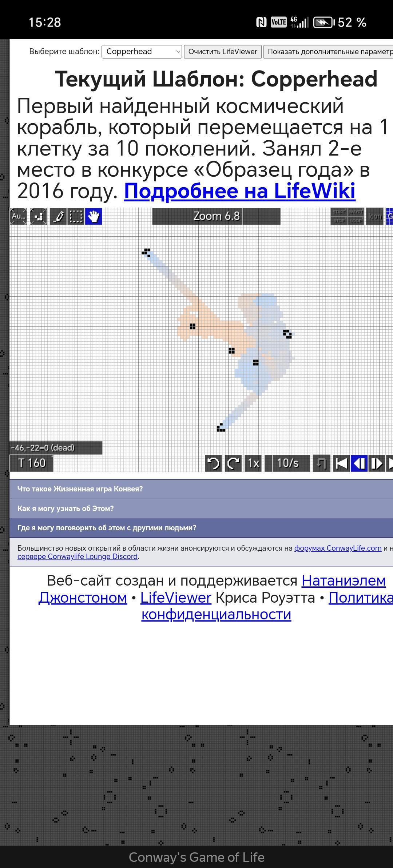Image resolution: width=393 pixels, height=868 pixels.
Task: Click Очистить LifeViewer button
Action: [x=223, y=52]
